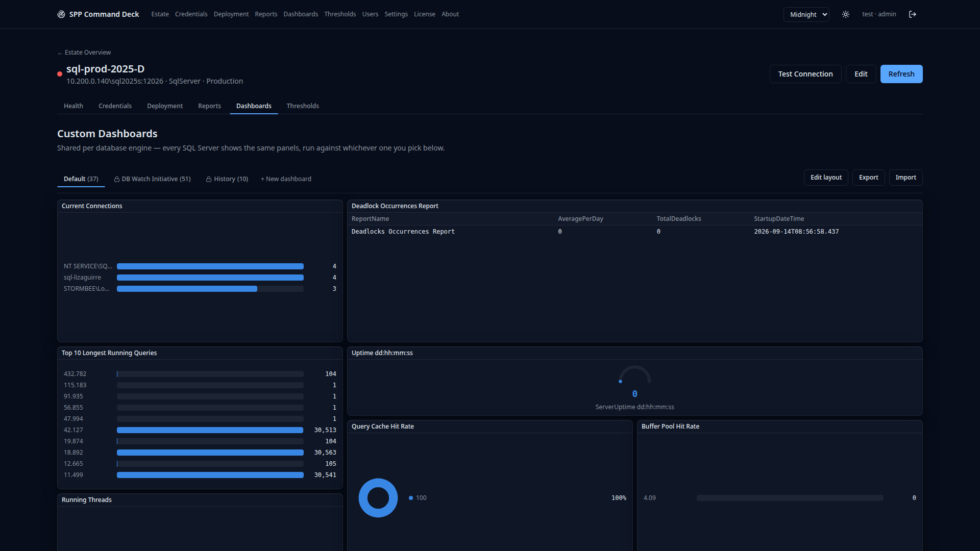This screenshot has width=980, height=551.
Task: Click the red status dot beside sql-prod-2025-D
Action: tap(60, 74)
